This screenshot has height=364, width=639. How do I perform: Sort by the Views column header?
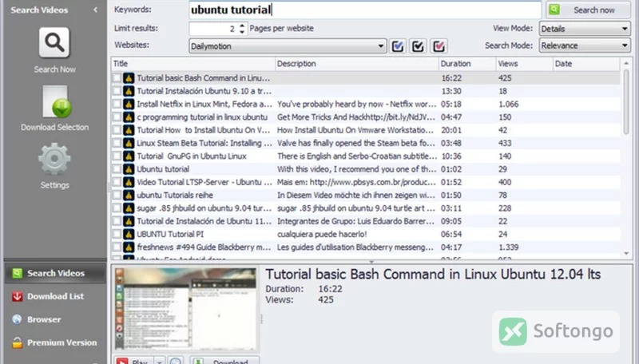point(525,64)
